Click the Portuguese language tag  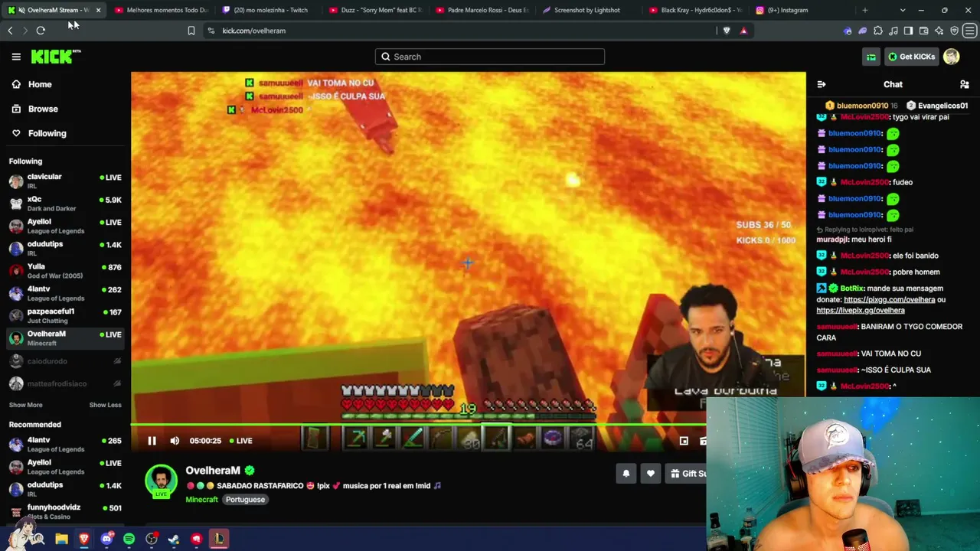245,500
